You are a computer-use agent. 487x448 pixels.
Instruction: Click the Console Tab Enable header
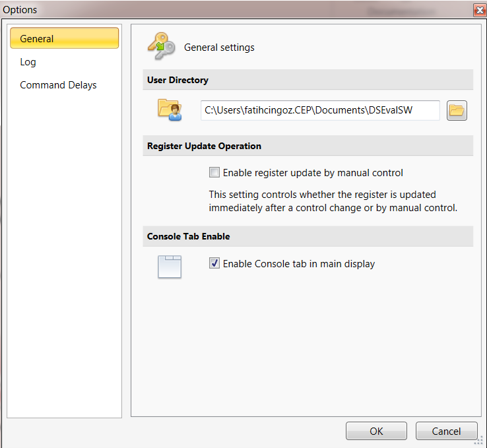click(x=308, y=236)
